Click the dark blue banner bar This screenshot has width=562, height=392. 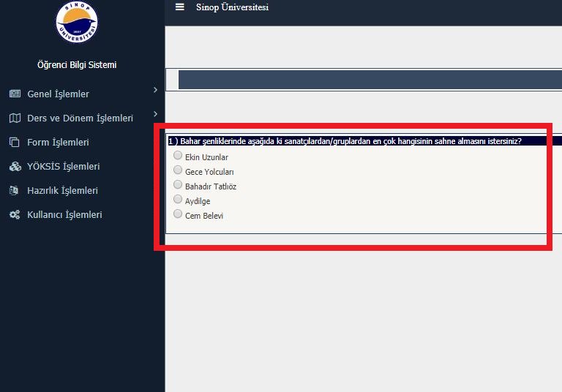point(370,80)
